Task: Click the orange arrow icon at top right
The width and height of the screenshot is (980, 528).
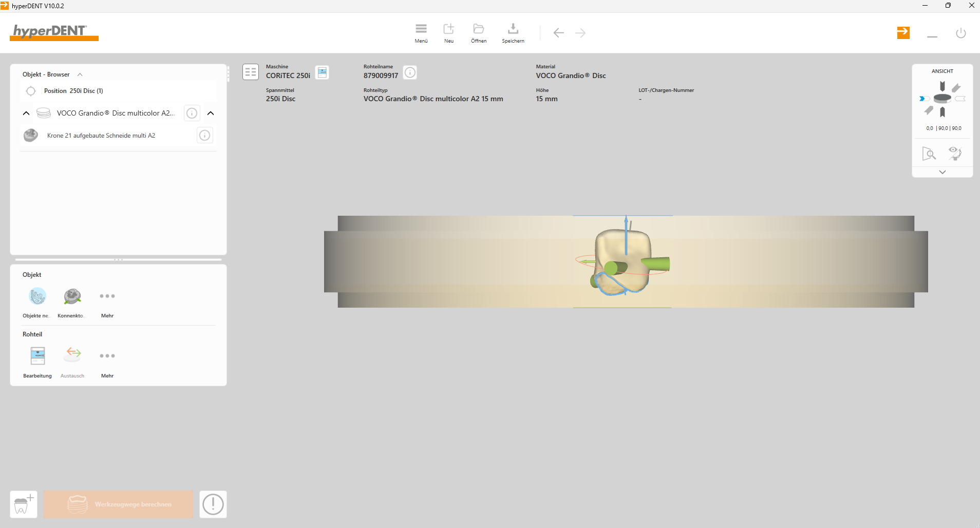Action: [903, 33]
